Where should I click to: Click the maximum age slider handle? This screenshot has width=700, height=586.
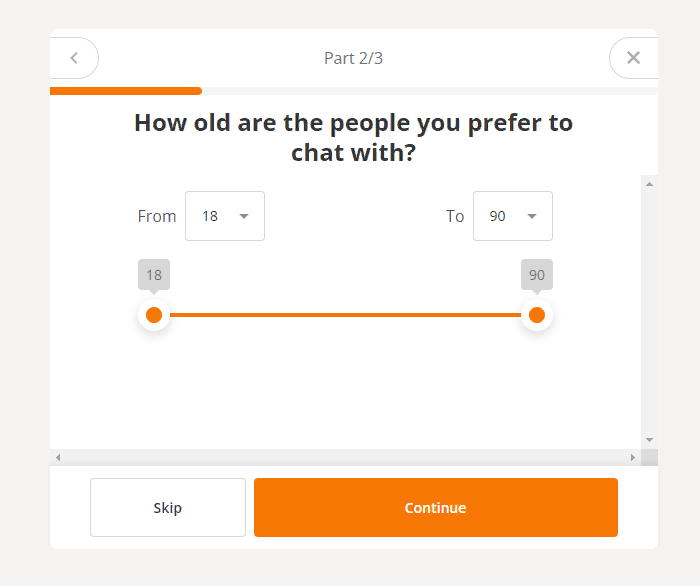pos(537,315)
